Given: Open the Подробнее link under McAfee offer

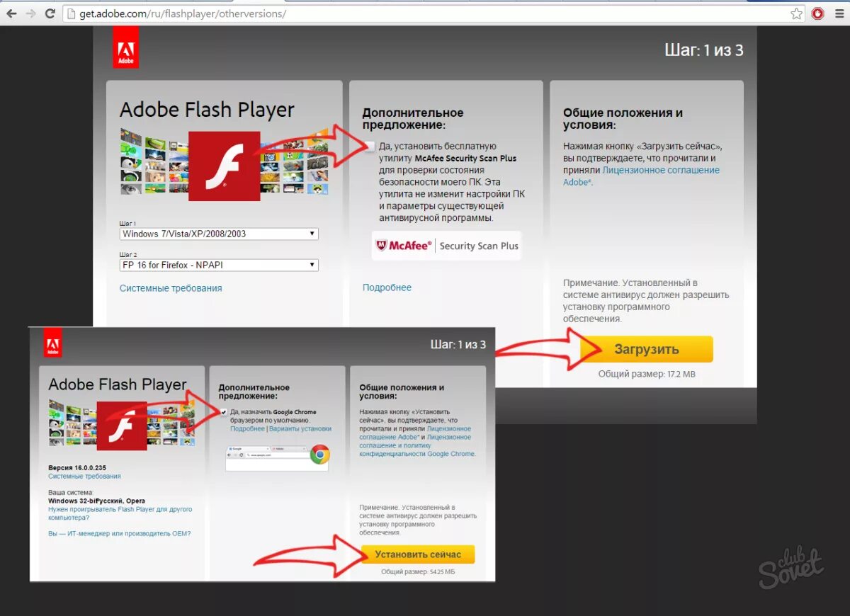Looking at the screenshot, I should click(387, 287).
